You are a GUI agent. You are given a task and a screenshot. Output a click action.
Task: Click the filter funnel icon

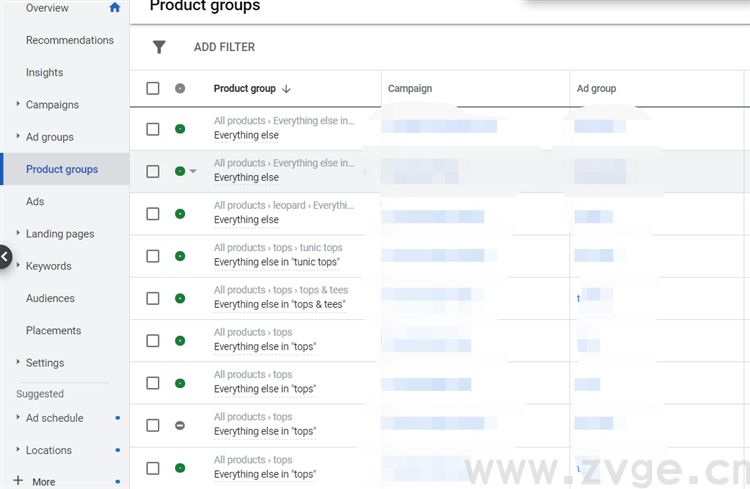[x=159, y=47]
